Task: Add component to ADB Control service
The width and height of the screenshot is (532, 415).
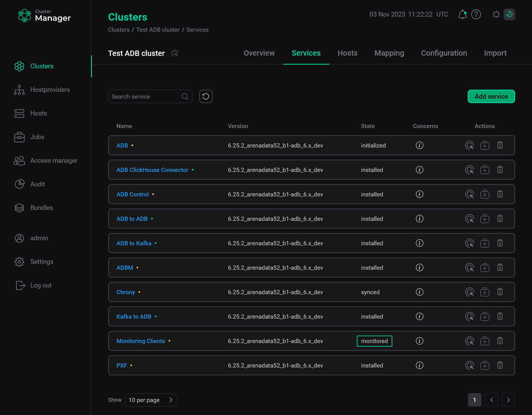Action: pyautogui.click(x=485, y=194)
